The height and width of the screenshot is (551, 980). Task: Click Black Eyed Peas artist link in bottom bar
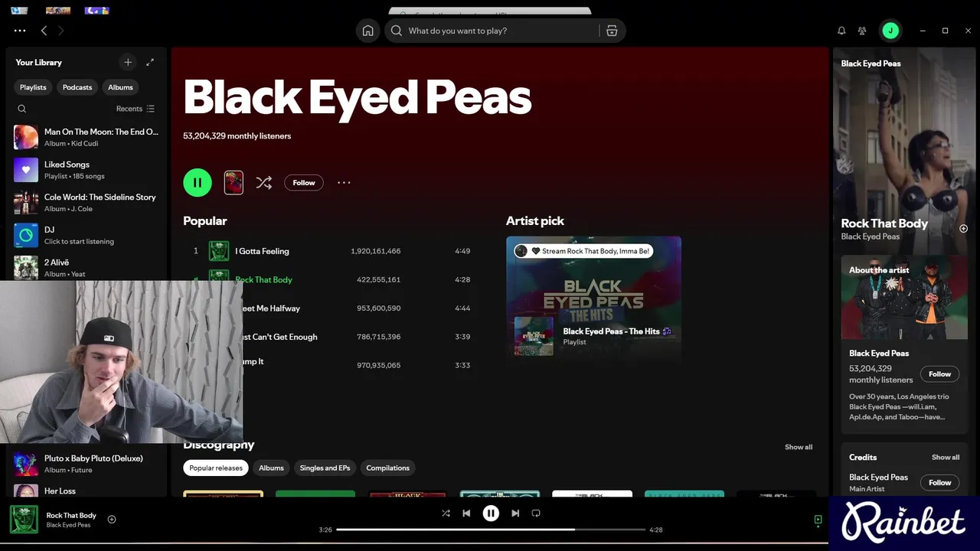[x=68, y=525]
